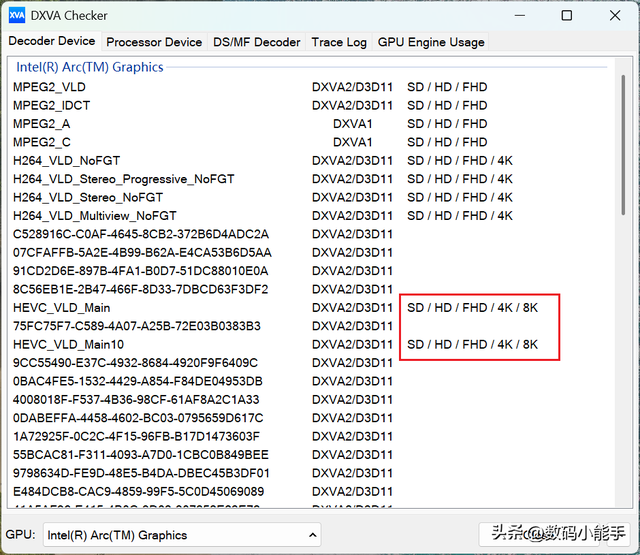Maximize the DXVA Checker window
Image resolution: width=640 pixels, height=555 pixels.
(x=567, y=15)
